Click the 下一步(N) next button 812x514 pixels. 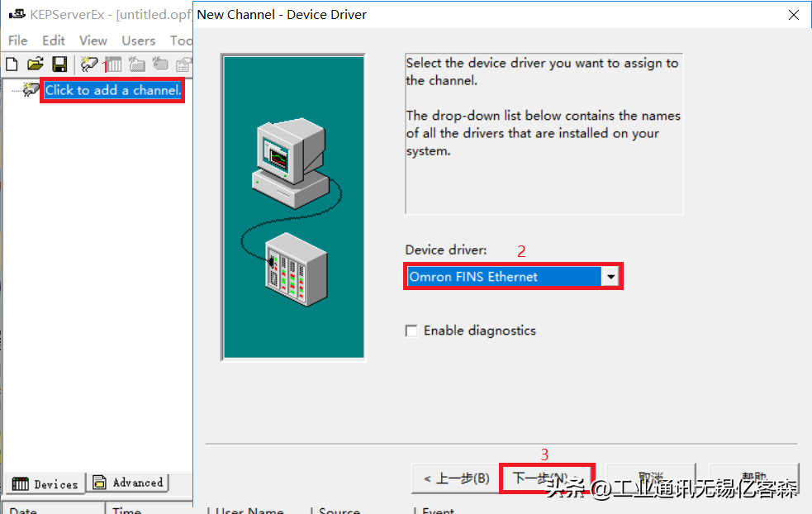coord(546,478)
